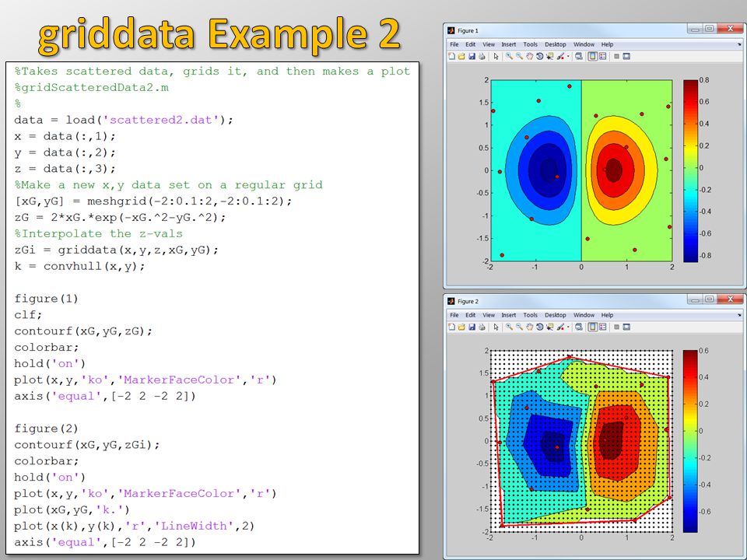Open Brush color dropdown arrow in Figure 2
Image resolution: width=747 pixels, height=560 pixels.
tap(568, 327)
